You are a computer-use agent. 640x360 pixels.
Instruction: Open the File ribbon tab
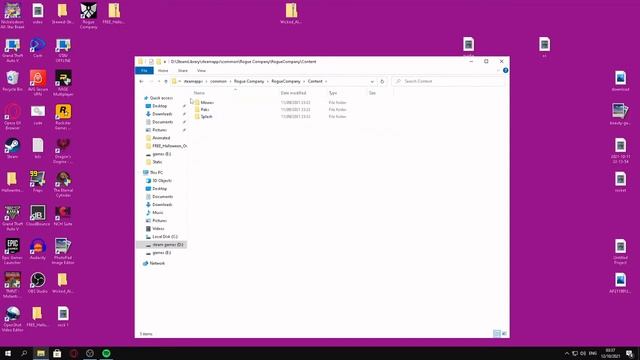click(144, 71)
